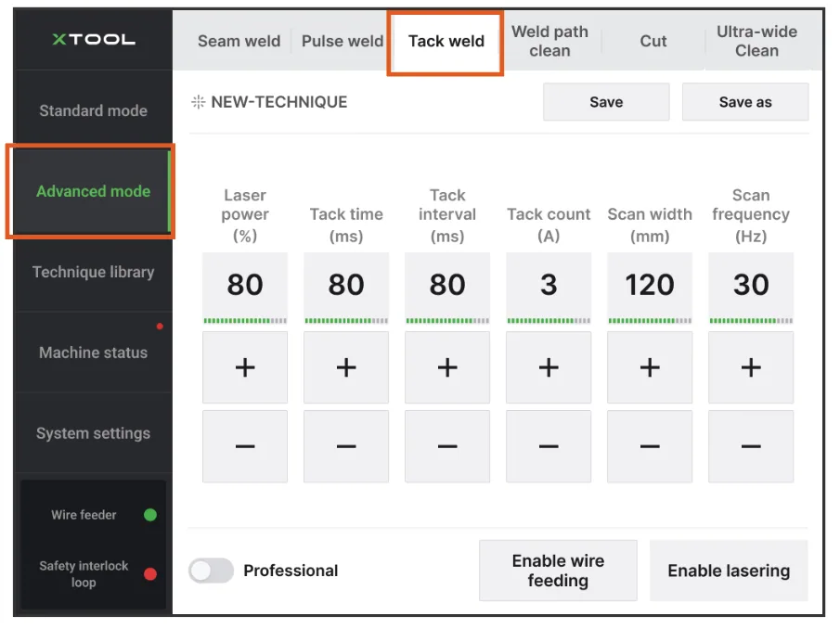Click the Scan frequency level bar
Image resolution: width=840 pixels, height=629 pixels.
coord(751,321)
